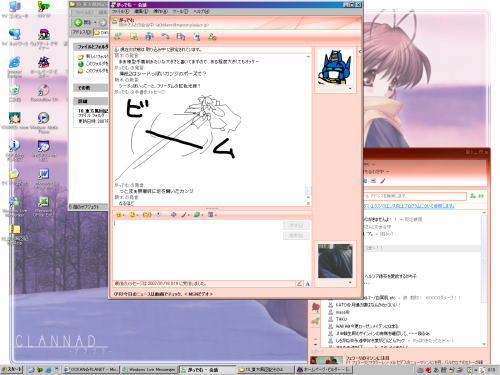
Task: Click the send files icon in chat toolbar
Action: coord(134,36)
